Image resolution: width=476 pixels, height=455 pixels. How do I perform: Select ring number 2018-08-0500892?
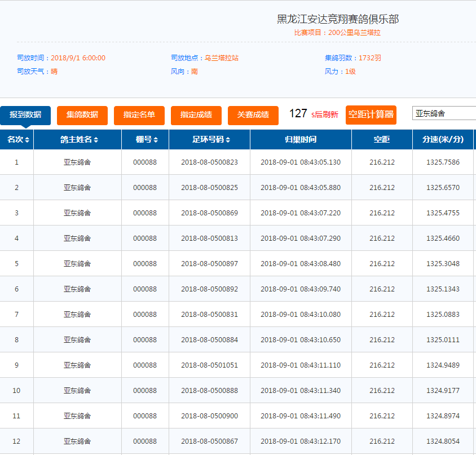(x=209, y=289)
